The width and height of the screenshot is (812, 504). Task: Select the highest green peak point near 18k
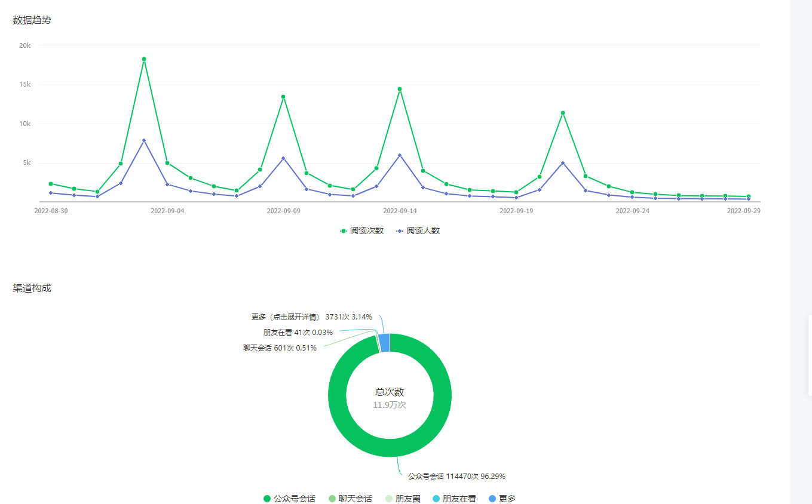coord(144,59)
